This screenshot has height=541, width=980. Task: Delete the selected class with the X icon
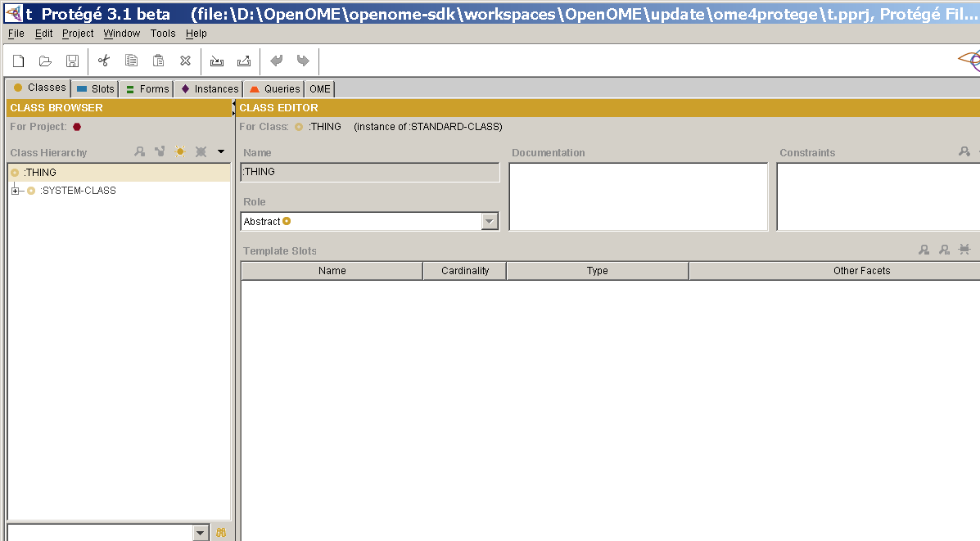point(201,151)
